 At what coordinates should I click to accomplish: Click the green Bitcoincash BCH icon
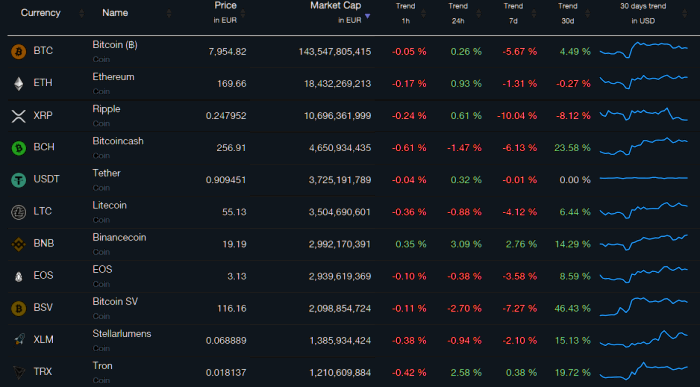coord(18,148)
